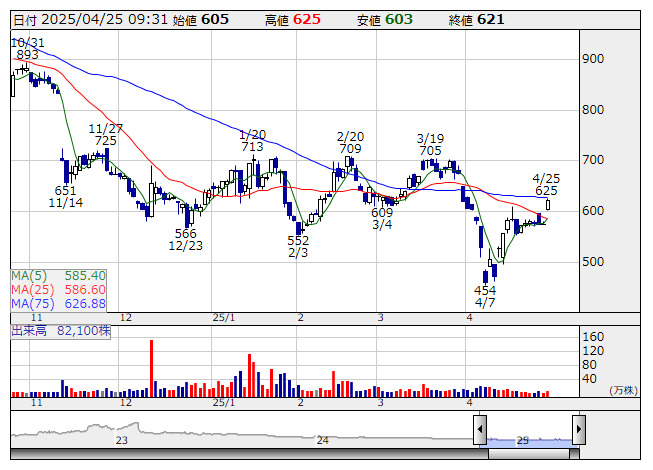Click the MA(75) legend entry
The image size is (653, 470).
58,303
